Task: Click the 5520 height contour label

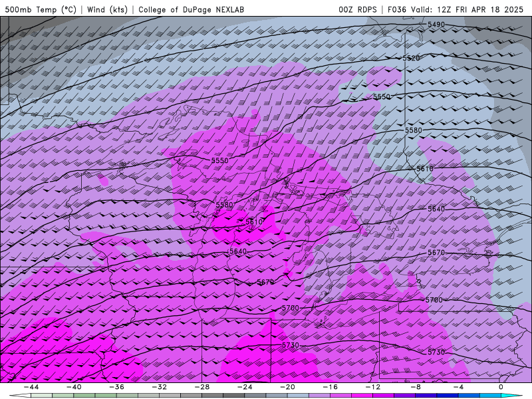Action: pyautogui.click(x=411, y=58)
